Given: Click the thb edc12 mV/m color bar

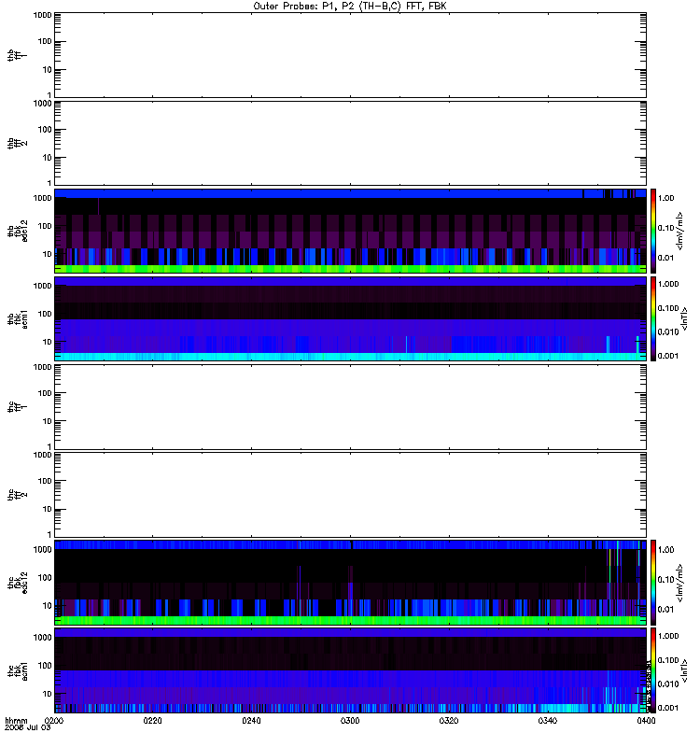Looking at the screenshot, I should 653,231.
